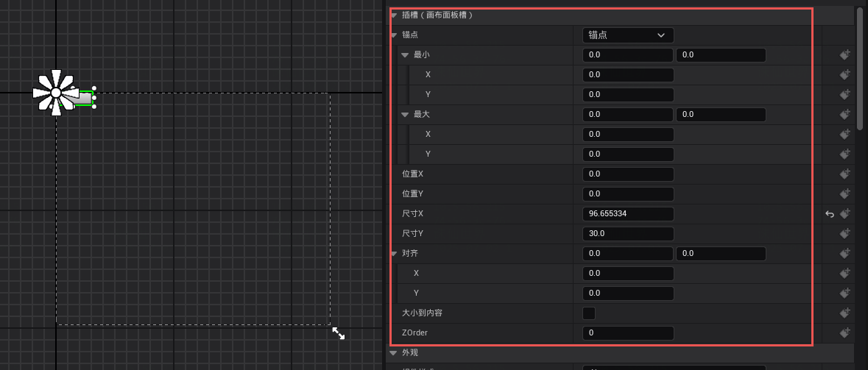868x370 pixels.
Task: Add keyframe for 位置Y property
Action: point(844,193)
